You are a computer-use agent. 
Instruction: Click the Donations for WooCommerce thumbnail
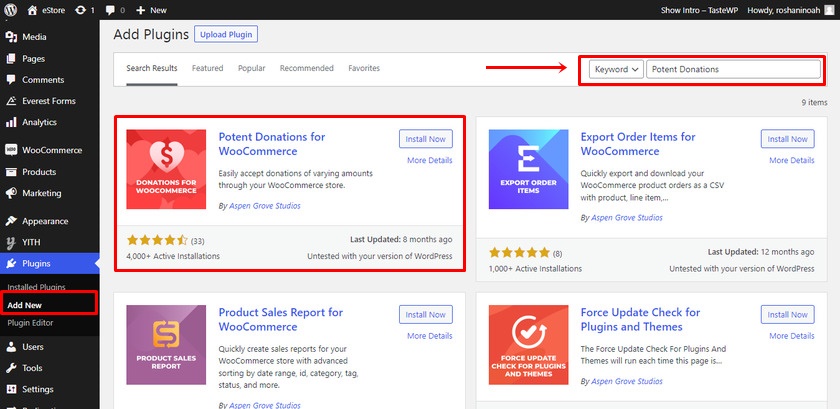(166, 169)
